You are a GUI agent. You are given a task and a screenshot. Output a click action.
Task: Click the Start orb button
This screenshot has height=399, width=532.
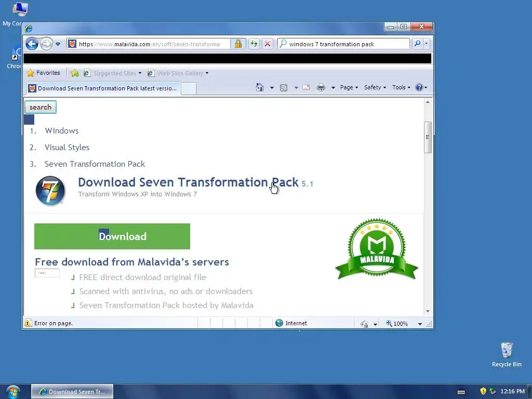click(13, 392)
